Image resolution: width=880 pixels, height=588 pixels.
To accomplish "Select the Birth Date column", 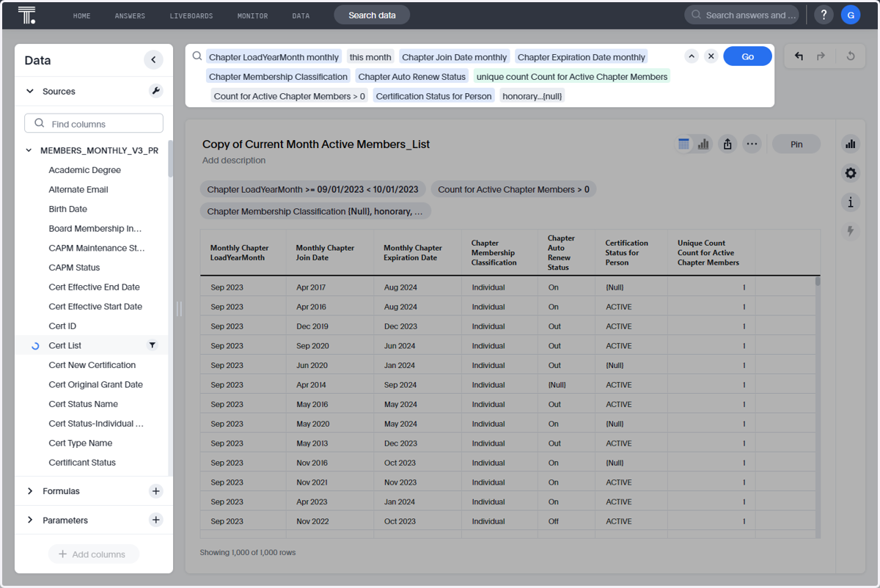I will [68, 209].
